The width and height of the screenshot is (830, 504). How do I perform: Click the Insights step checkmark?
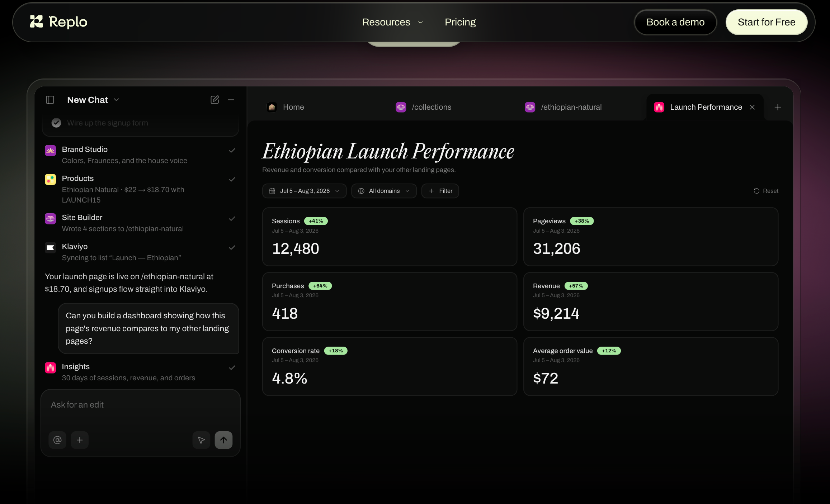(232, 368)
